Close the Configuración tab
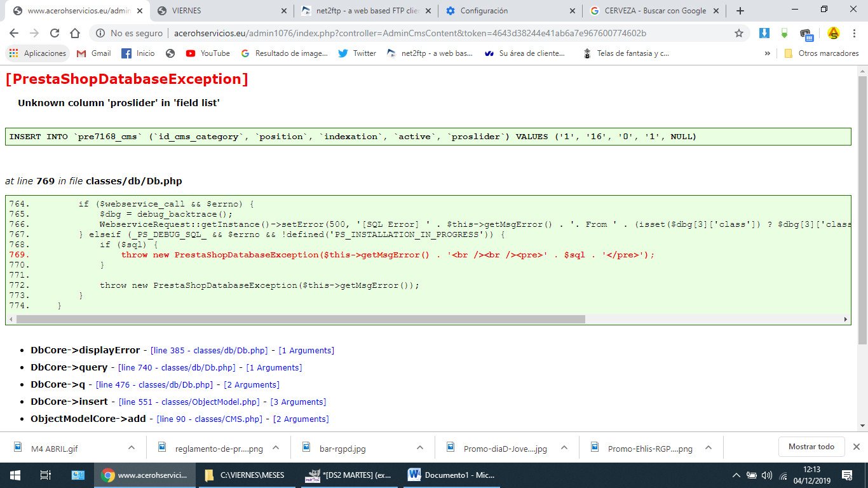 574,11
